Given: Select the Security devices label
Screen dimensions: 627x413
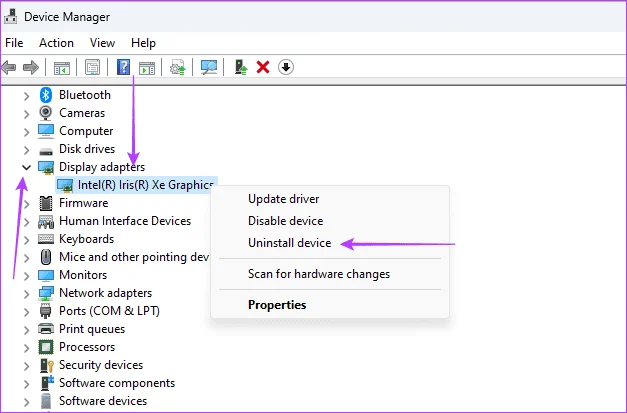Looking at the screenshot, I should [101, 365].
